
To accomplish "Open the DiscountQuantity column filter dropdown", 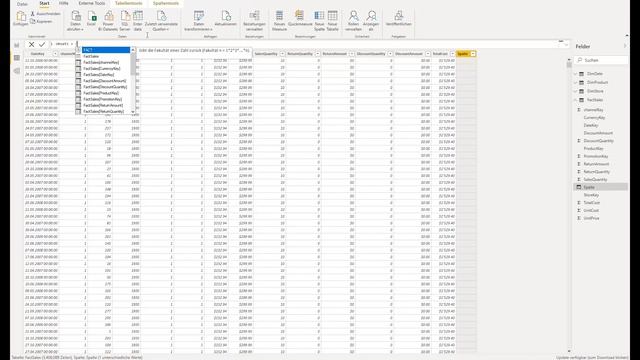I will [x=390, y=54].
